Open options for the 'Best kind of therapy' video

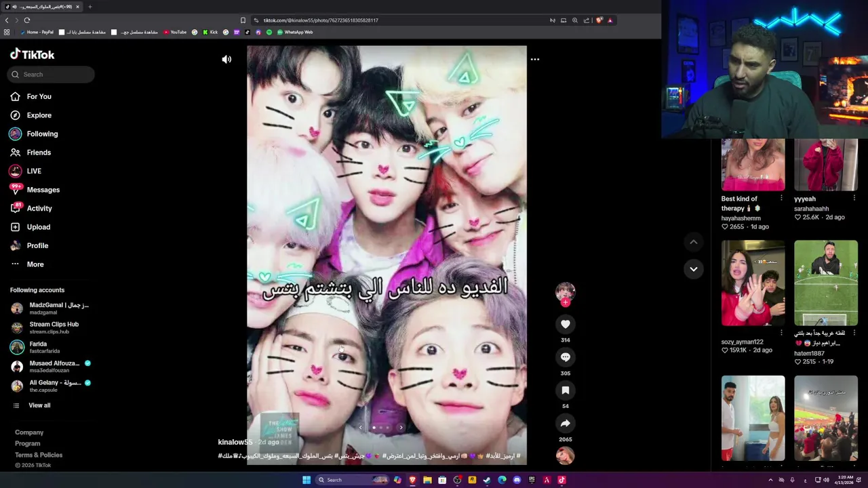(x=781, y=199)
